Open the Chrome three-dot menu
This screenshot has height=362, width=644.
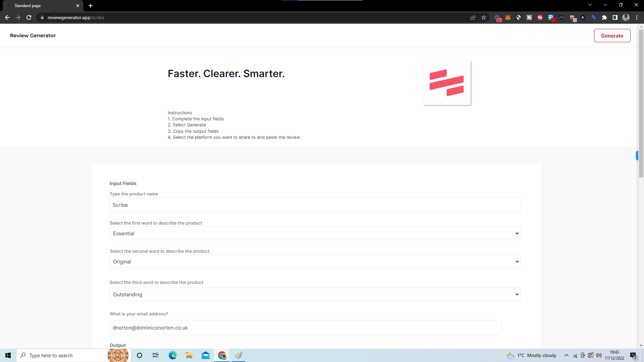click(x=637, y=17)
